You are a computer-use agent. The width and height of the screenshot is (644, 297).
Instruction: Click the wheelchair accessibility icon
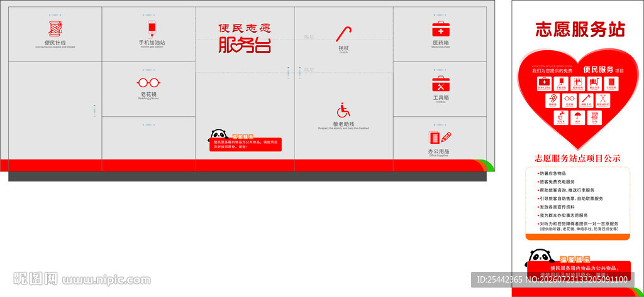343,111
